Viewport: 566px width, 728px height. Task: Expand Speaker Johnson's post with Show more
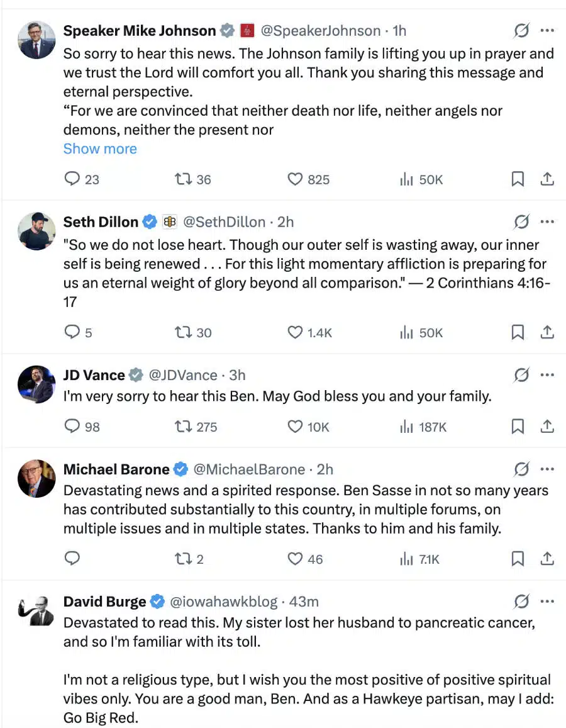click(100, 149)
